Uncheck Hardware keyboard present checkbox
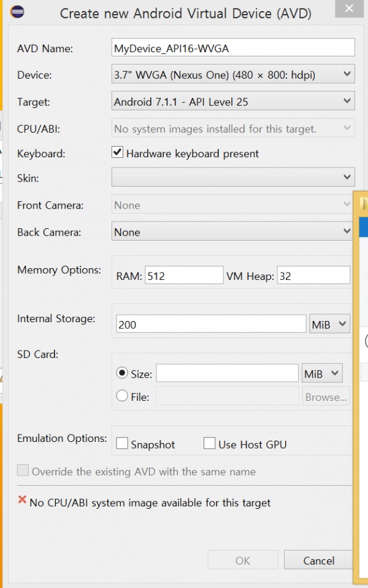Image resolution: width=368 pixels, height=588 pixels. 117,152
